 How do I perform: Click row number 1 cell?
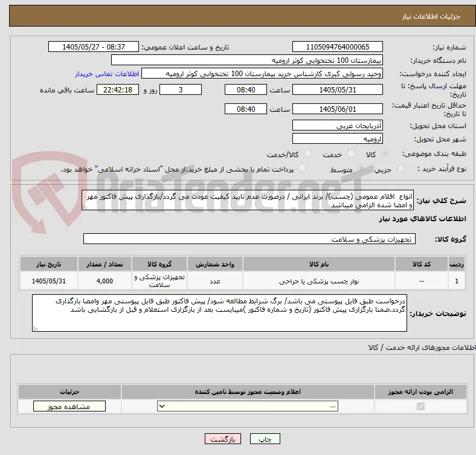[457, 281]
